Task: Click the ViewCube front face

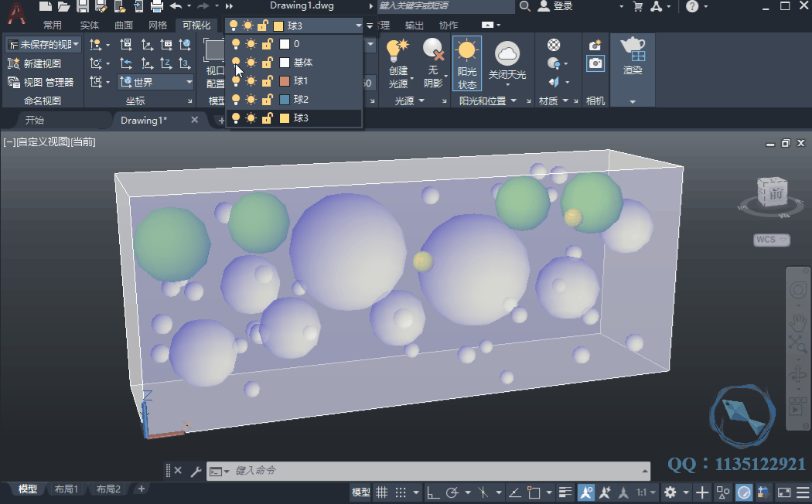Action: [774, 193]
